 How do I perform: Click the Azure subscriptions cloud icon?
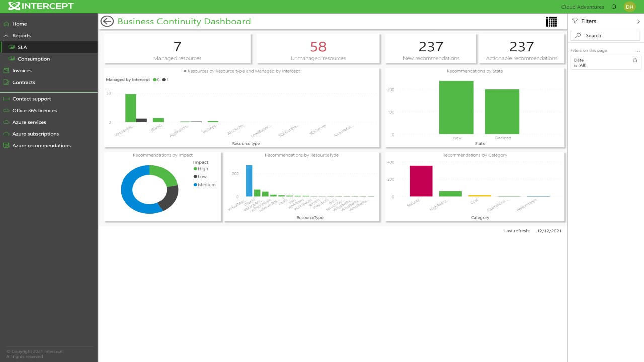point(6,134)
